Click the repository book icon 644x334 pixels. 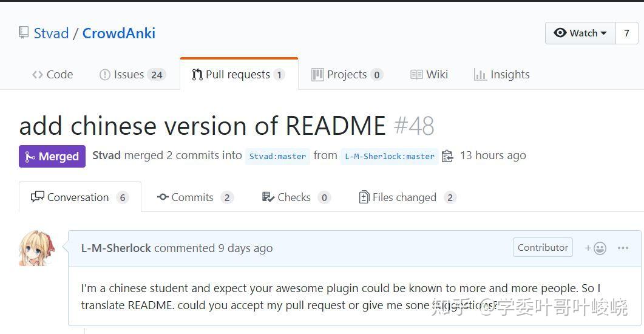(24, 32)
